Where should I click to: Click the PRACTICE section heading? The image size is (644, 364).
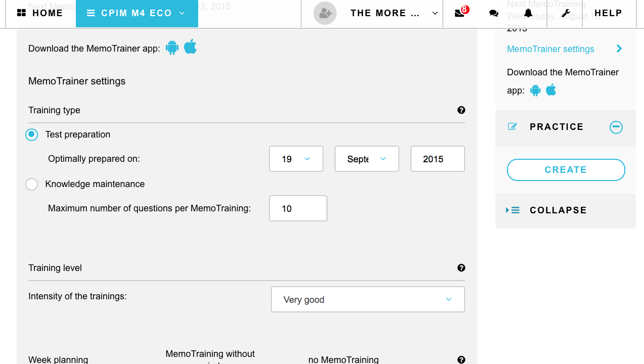(557, 127)
